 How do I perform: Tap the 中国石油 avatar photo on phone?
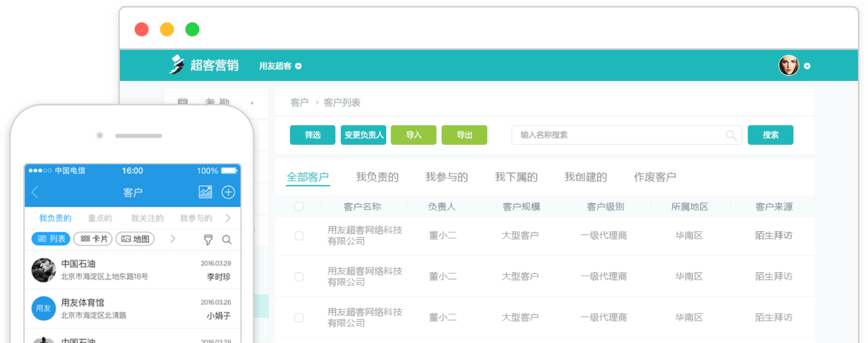click(44, 270)
